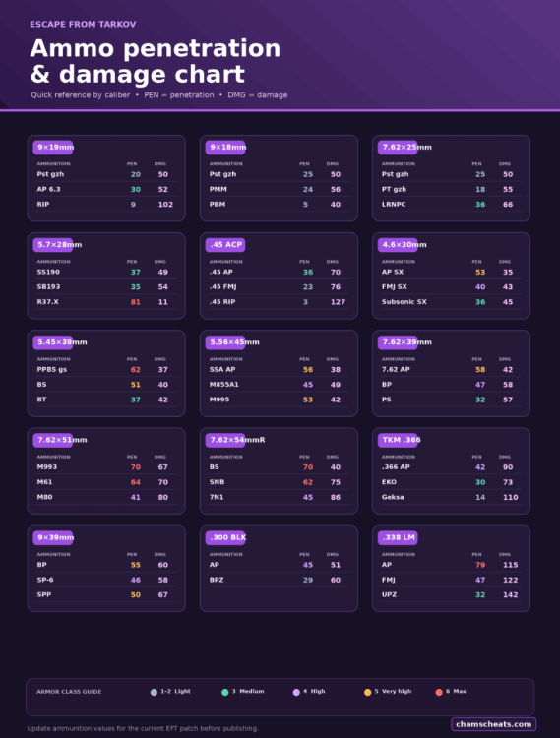Viewport: 560px width, 738px height.
Task: Select the M993 ammunition row
Action: pos(106,466)
